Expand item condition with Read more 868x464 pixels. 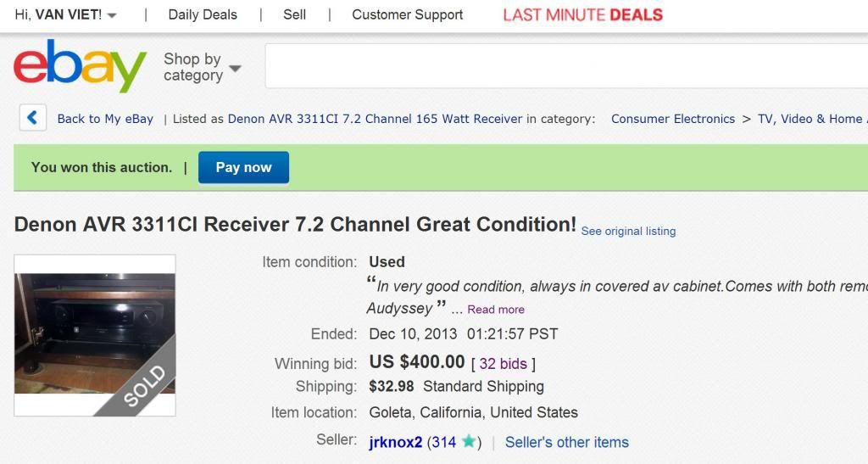pos(496,310)
